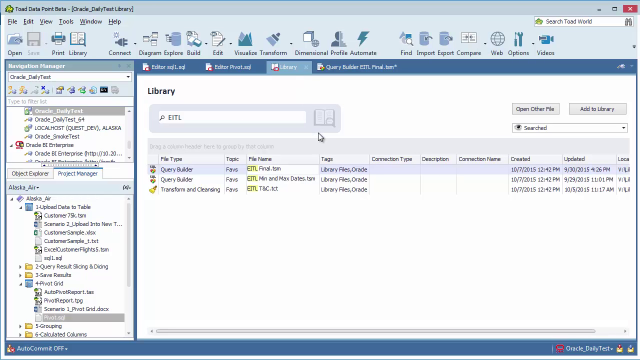The width and height of the screenshot is (640, 360).
Task: Open the Export tool
Action: click(x=445, y=44)
